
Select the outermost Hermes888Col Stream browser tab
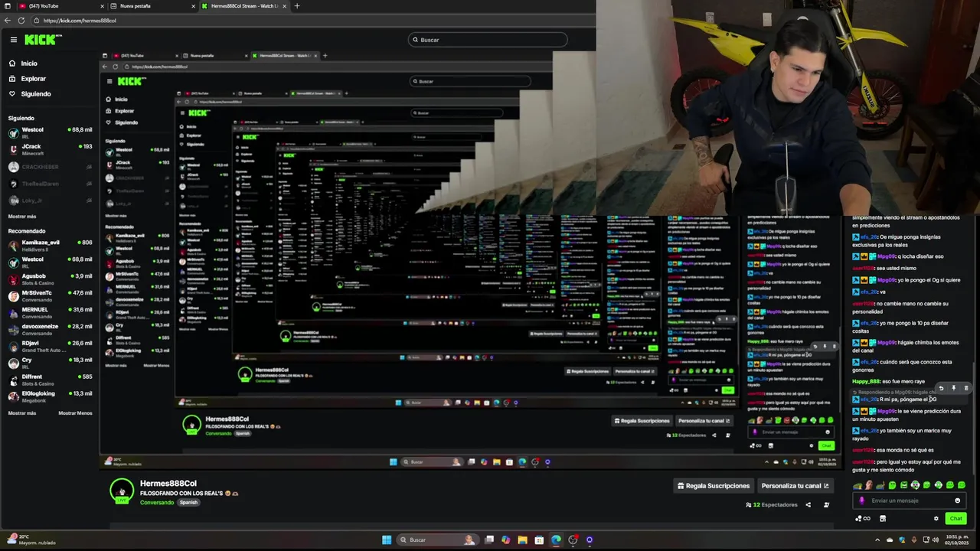pos(243,6)
